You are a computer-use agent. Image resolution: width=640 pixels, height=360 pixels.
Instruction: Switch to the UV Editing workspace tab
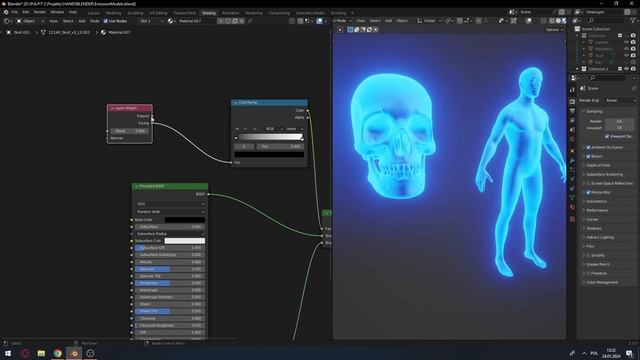pos(158,13)
